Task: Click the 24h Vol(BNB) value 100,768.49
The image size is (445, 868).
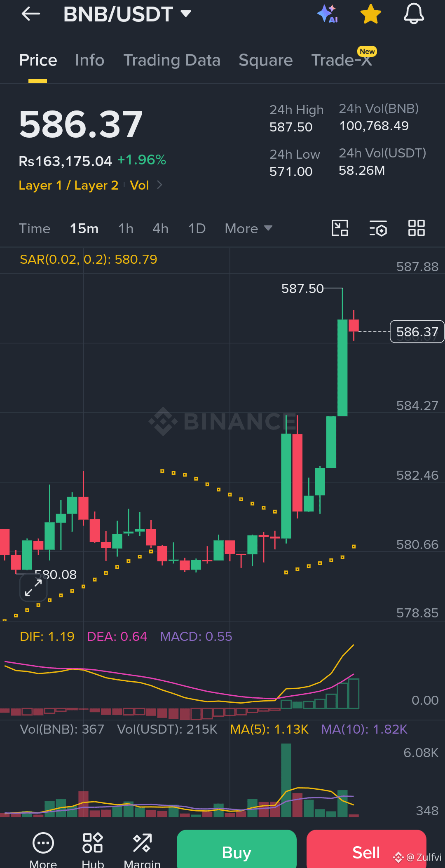Action: click(x=374, y=126)
